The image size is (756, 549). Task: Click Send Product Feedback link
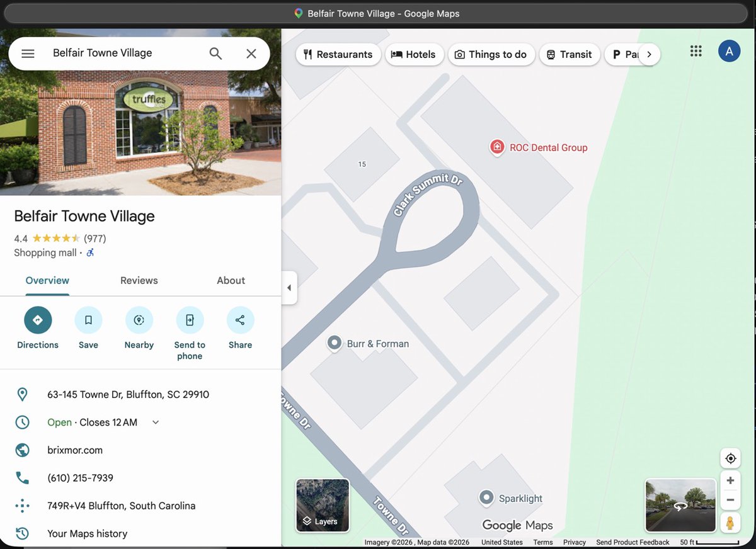point(633,542)
